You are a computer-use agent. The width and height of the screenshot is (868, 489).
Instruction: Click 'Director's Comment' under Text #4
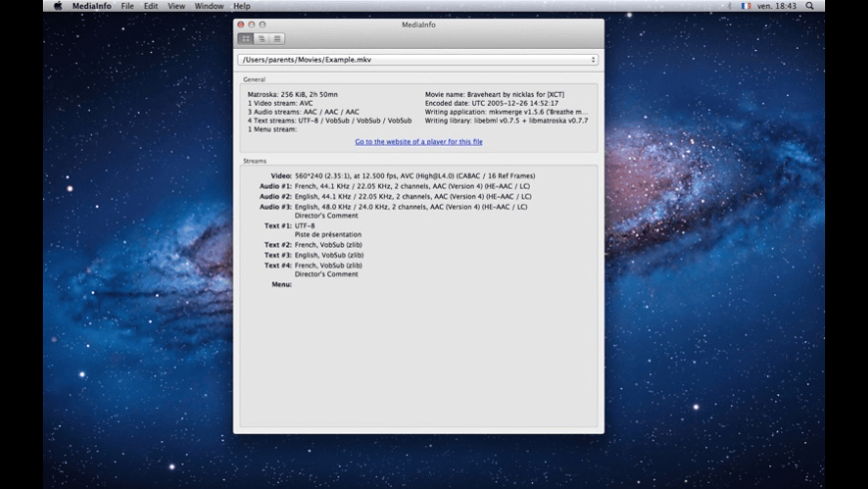pos(326,274)
